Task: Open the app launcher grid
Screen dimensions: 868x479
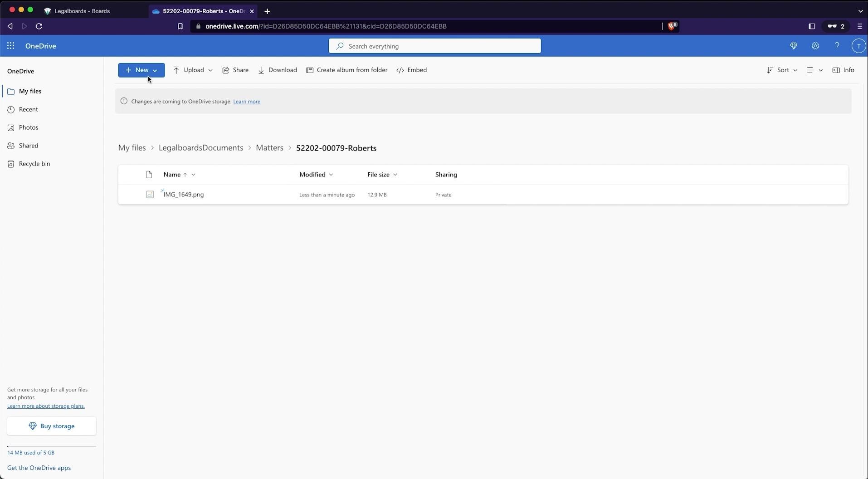Action: pyautogui.click(x=11, y=46)
